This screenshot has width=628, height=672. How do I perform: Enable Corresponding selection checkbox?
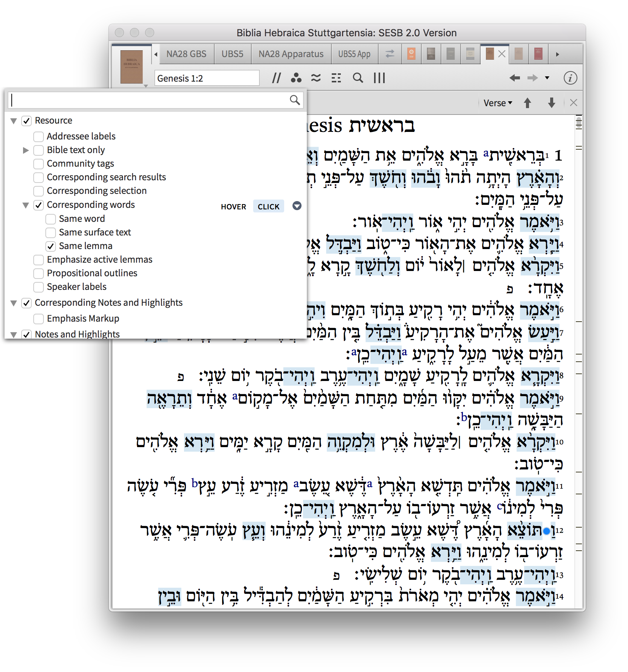(38, 191)
